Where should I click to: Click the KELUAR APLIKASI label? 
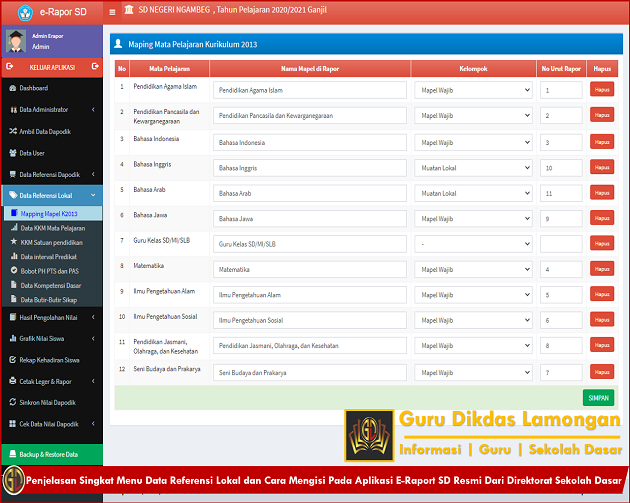[x=52, y=67]
